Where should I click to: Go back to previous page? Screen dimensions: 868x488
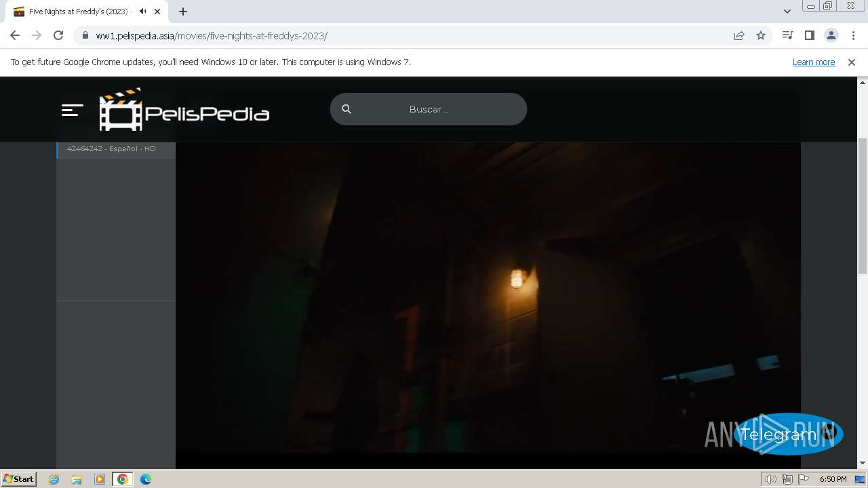click(x=15, y=35)
